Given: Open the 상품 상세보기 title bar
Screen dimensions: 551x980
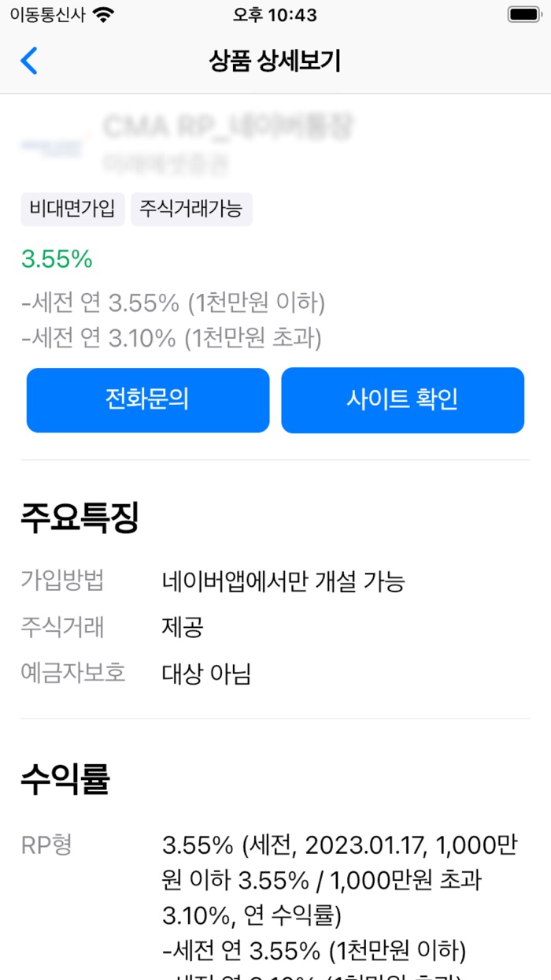Looking at the screenshot, I should [x=275, y=61].
